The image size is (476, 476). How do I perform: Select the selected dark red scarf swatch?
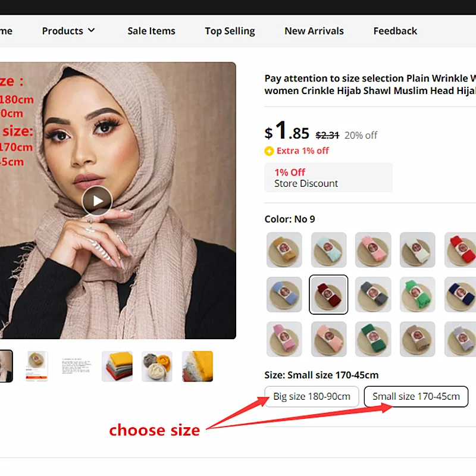pos(328,295)
